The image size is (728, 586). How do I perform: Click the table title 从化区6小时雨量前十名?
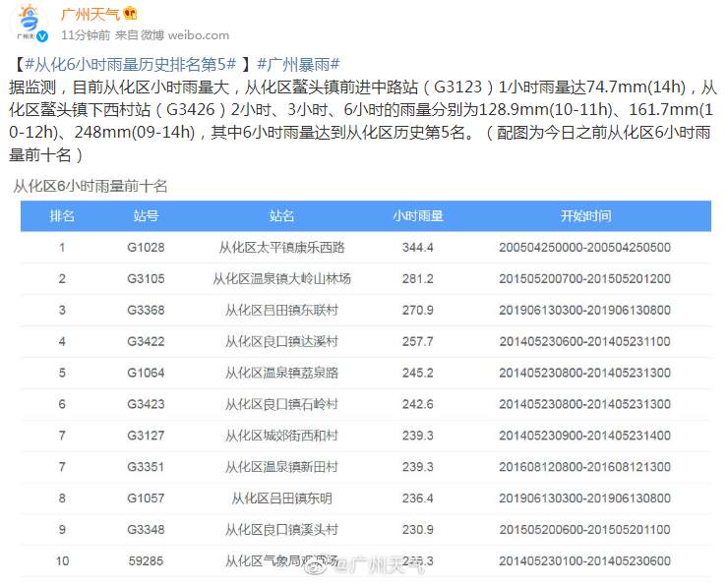[91, 185]
